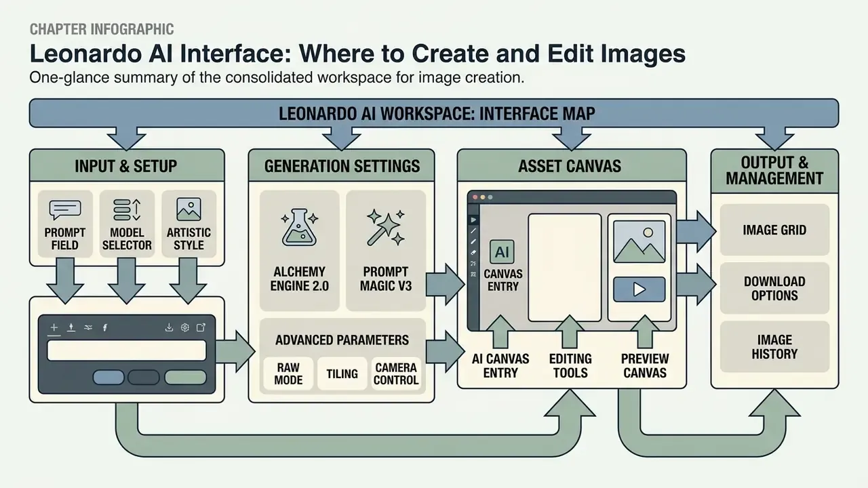Click the 'Advanced Parameters' label
Screen dimensions: 868x488
pyautogui.click(x=342, y=340)
